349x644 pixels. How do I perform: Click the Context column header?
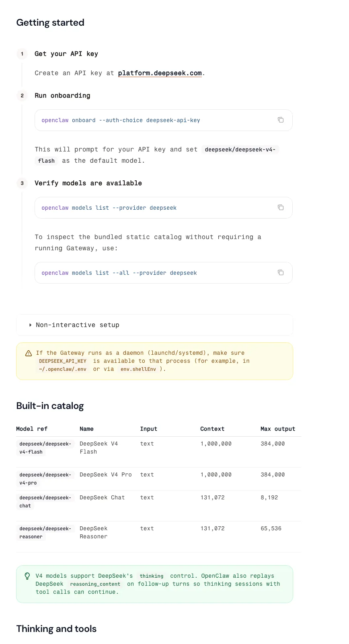point(212,429)
